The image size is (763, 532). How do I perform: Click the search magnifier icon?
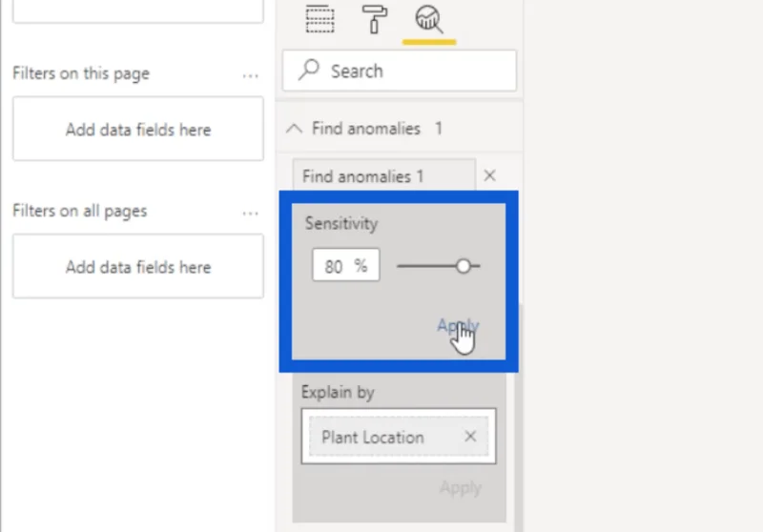click(x=309, y=70)
